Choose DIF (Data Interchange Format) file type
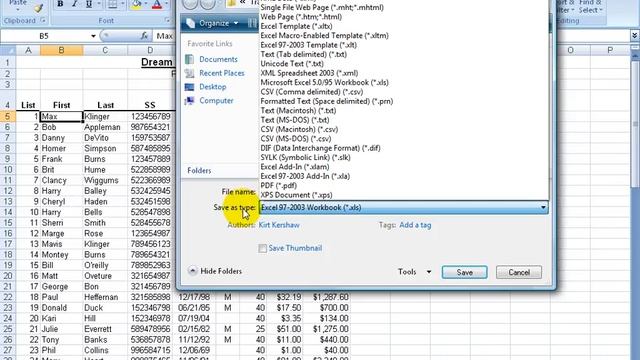Viewport: 640px width, 360px height. click(320, 148)
